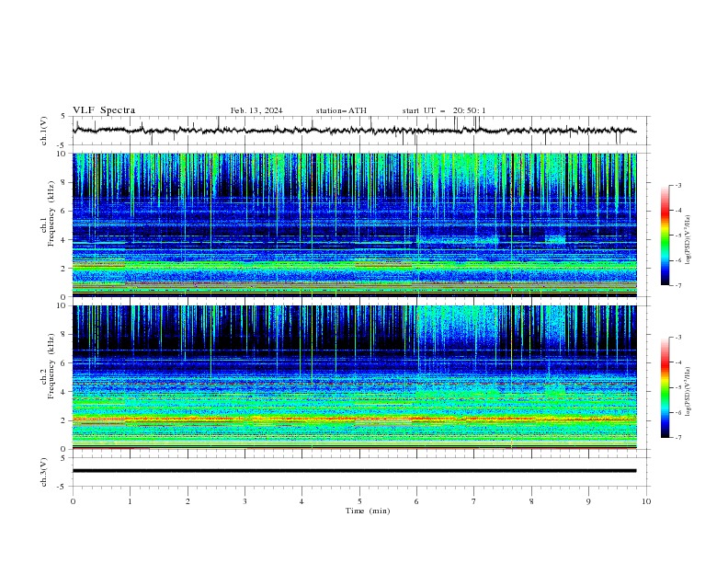Click the ch.2 frequency axis tick "10"
This screenshot has width=728, height=563.
pyautogui.click(x=63, y=305)
